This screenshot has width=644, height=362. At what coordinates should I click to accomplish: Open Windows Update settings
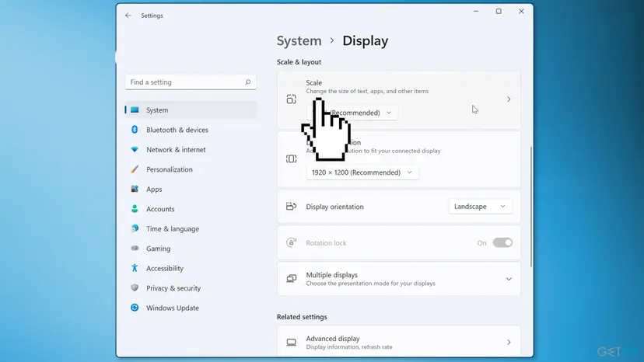tap(191, 308)
